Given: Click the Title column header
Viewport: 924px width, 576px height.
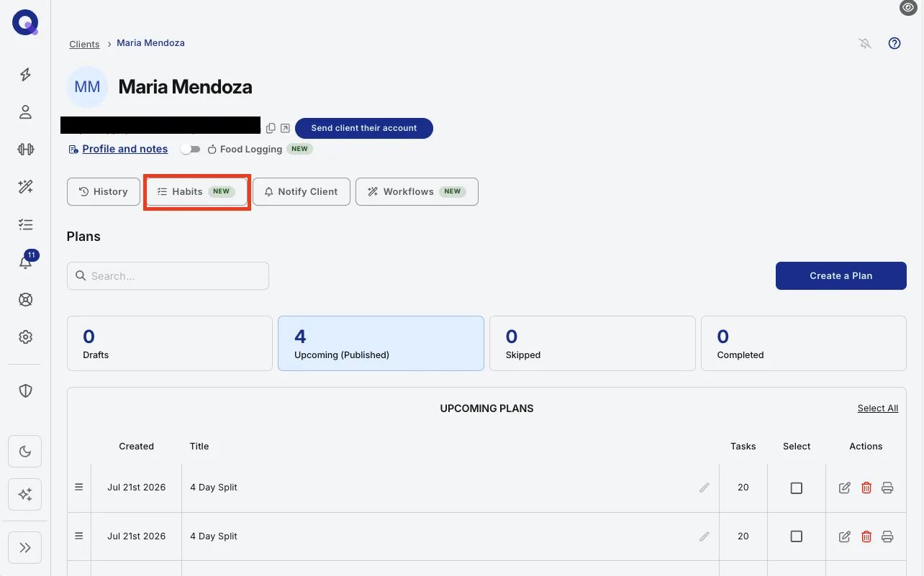Looking at the screenshot, I should pos(199,447).
